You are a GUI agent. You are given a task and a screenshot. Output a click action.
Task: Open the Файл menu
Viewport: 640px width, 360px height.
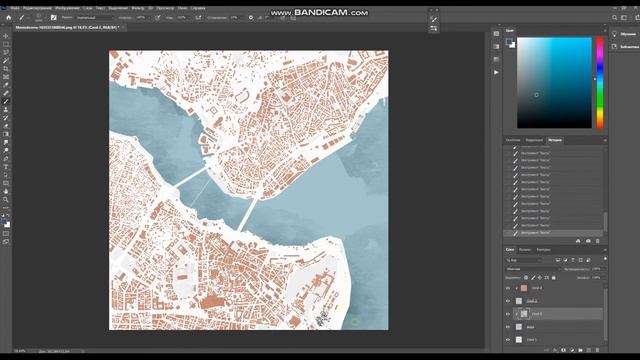pos(15,8)
